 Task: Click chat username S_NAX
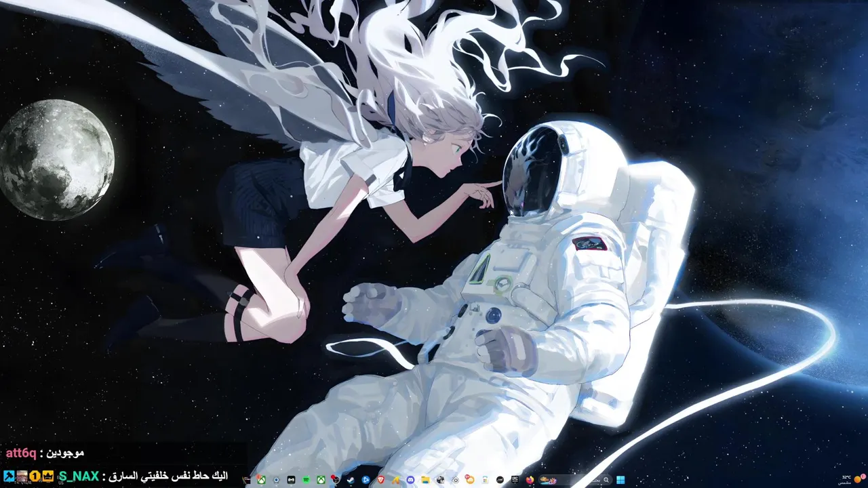point(79,476)
